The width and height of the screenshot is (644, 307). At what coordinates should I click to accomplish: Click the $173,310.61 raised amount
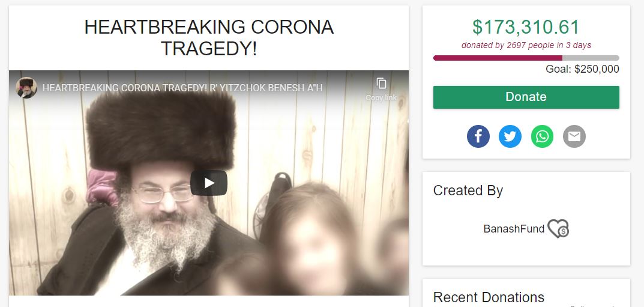click(526, 27)
